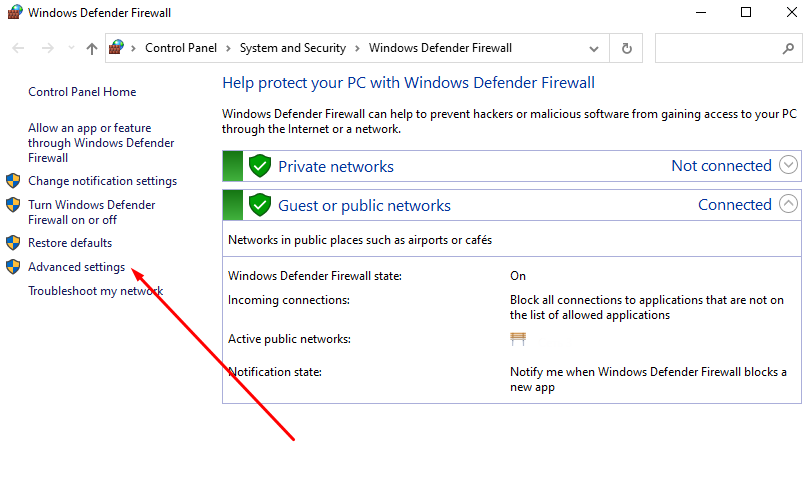The height and width of the screenshot is (481, 810).
Task: Go up one level with Up arrow
Action: pyautogui.click(x=92, y=49)
